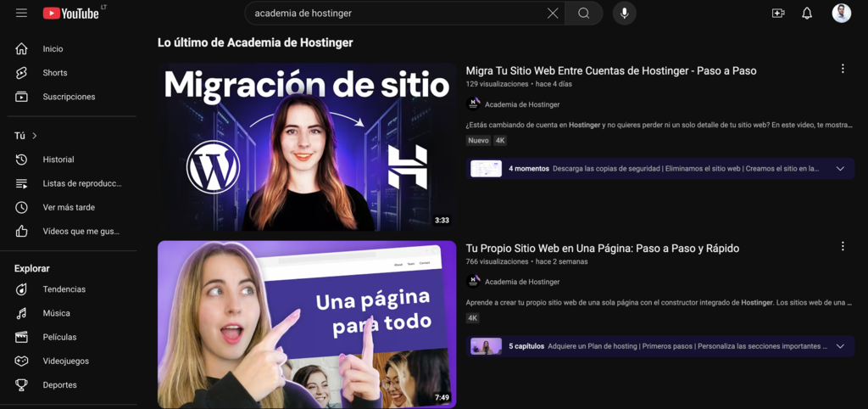
Task: Start voice search with microphone
Action: click(x=625, y=14)
